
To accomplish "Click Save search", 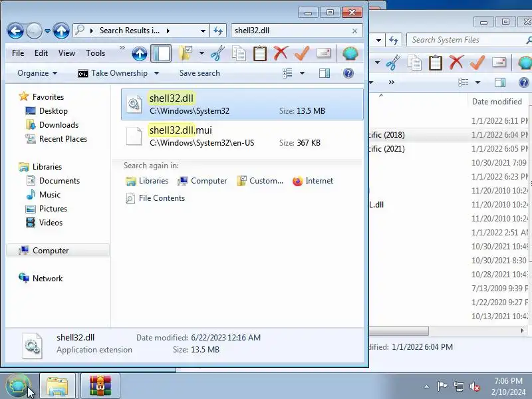I will click(x=199, y=73).
